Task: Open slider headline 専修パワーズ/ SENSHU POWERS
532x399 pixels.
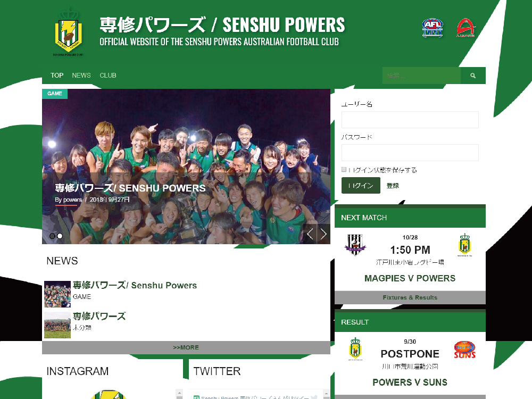Action: pos(130,188)
